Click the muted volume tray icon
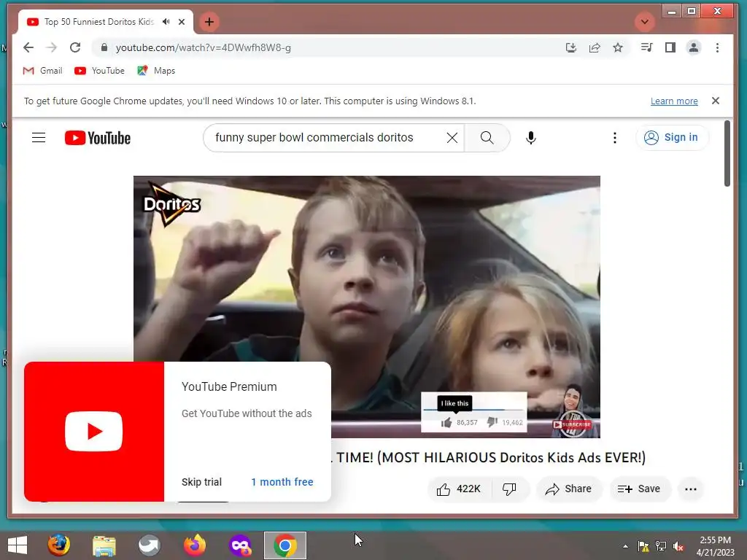The height and width of the screenshot is (560, 747). [x=678, y=546]
